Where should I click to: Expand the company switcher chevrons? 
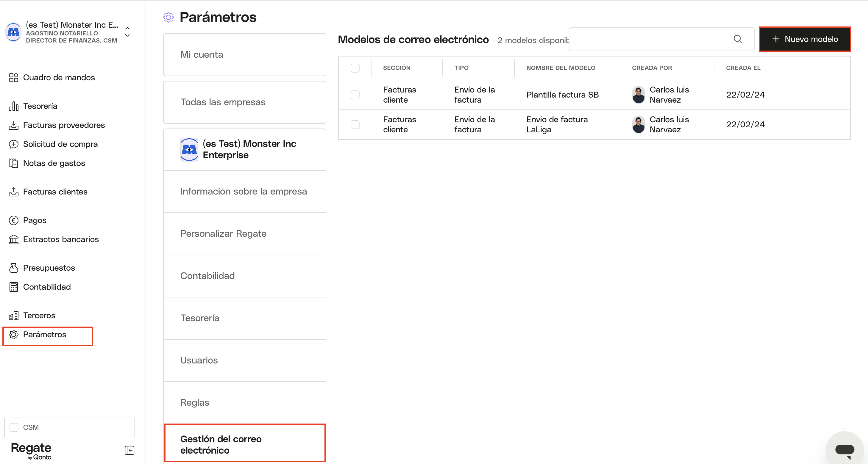[127, 32]
